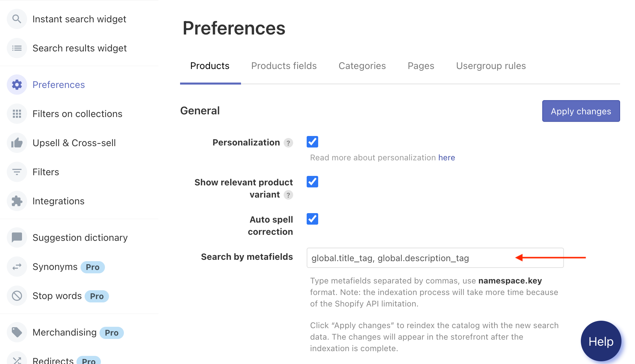Click the Search results widget list icon
635x364 pixels.
coord(17,48)
